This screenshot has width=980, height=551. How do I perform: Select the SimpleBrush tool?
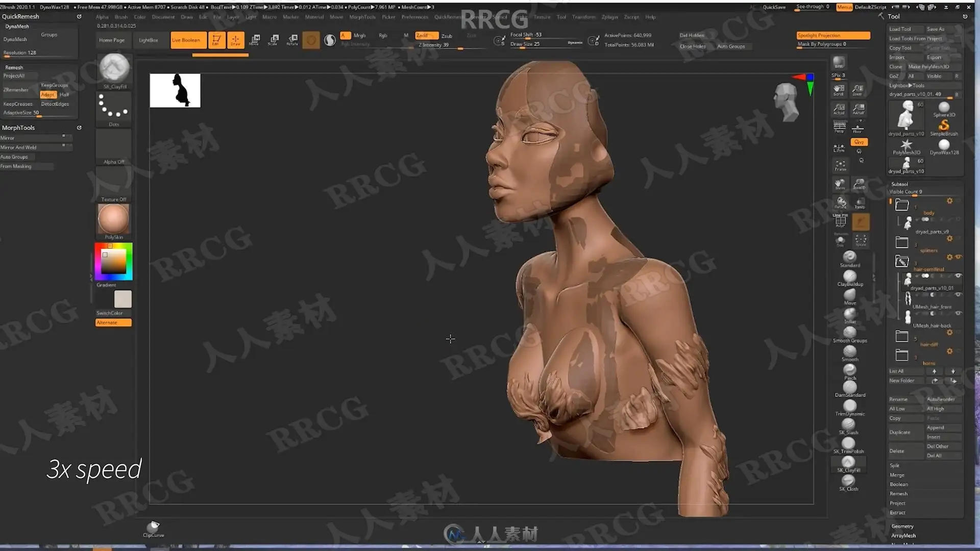coord(944,128)
